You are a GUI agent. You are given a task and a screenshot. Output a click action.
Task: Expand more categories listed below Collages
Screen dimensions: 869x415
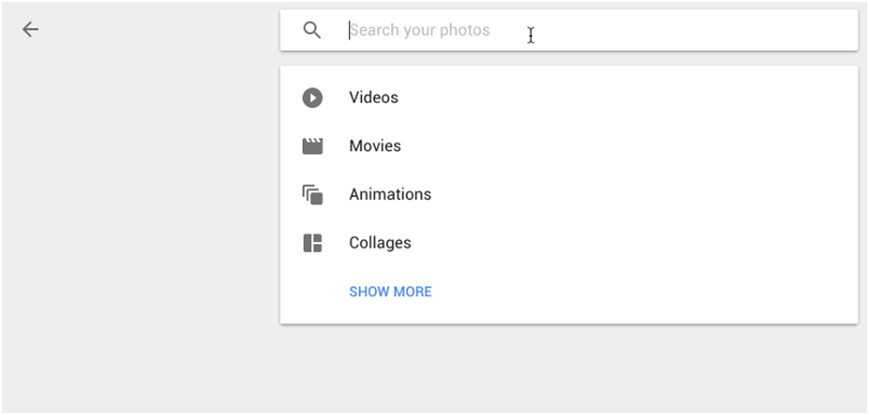[390, 292]
